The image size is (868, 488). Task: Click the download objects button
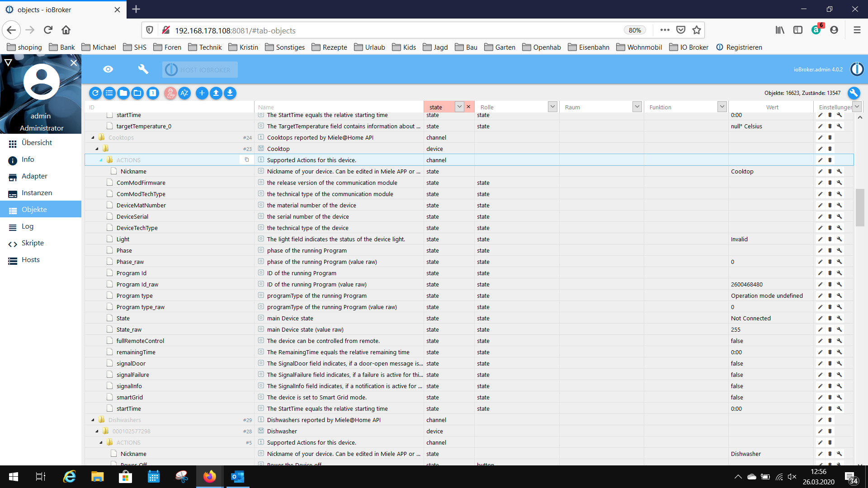pyautogui.click(x=230, y=93)
